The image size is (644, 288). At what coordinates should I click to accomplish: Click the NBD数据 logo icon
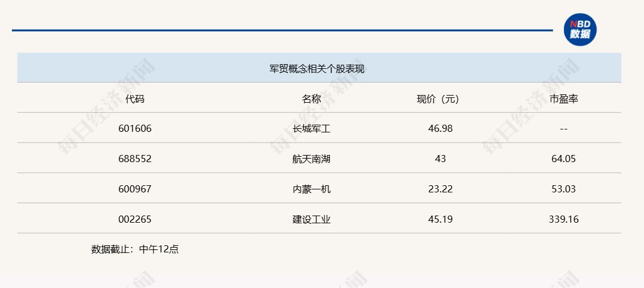pyautogui.click(x=580, y=29)
